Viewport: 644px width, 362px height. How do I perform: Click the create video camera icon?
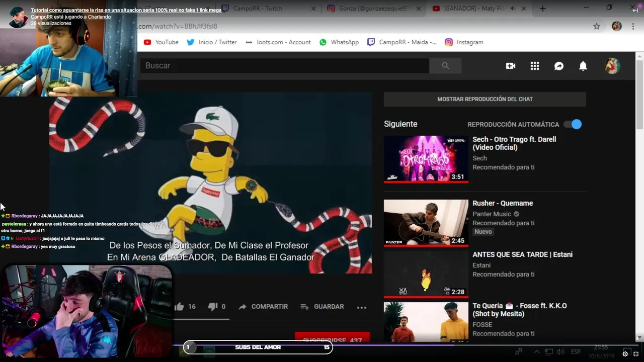[x=511, y=66]
